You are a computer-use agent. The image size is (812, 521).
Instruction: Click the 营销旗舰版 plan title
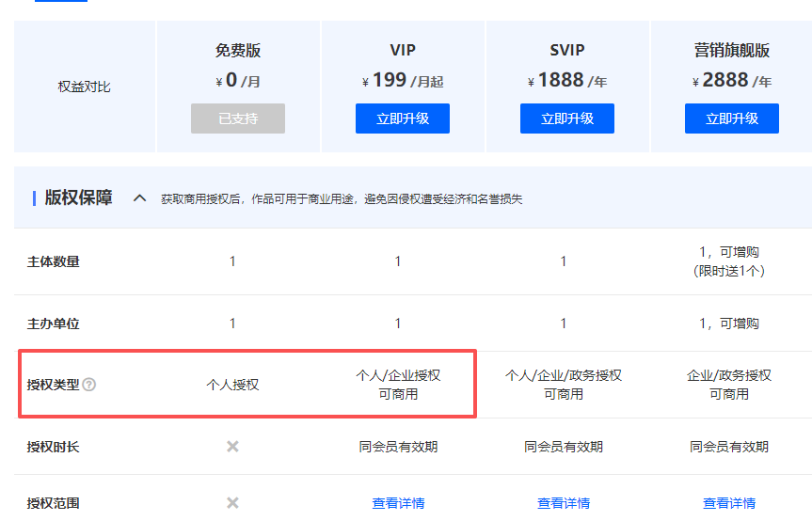tap(732, 51)
